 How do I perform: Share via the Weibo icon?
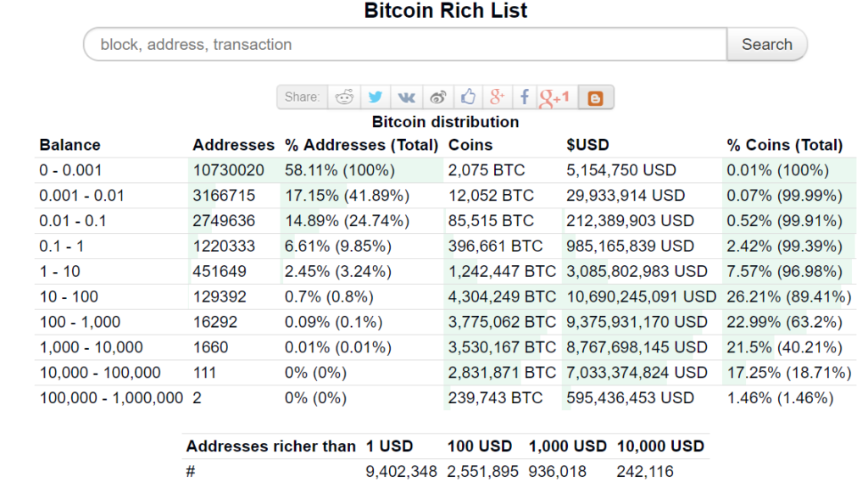point(438,97)
